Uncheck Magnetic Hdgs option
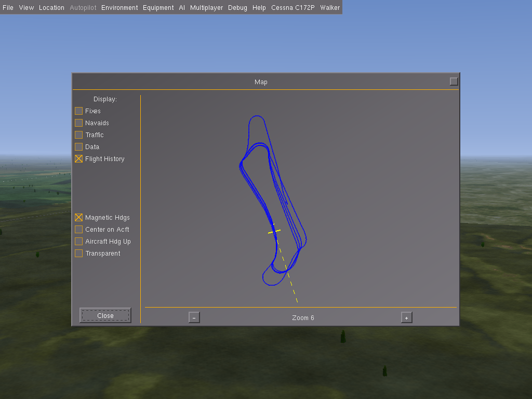The image size is (532, 399). pos(78,217)
